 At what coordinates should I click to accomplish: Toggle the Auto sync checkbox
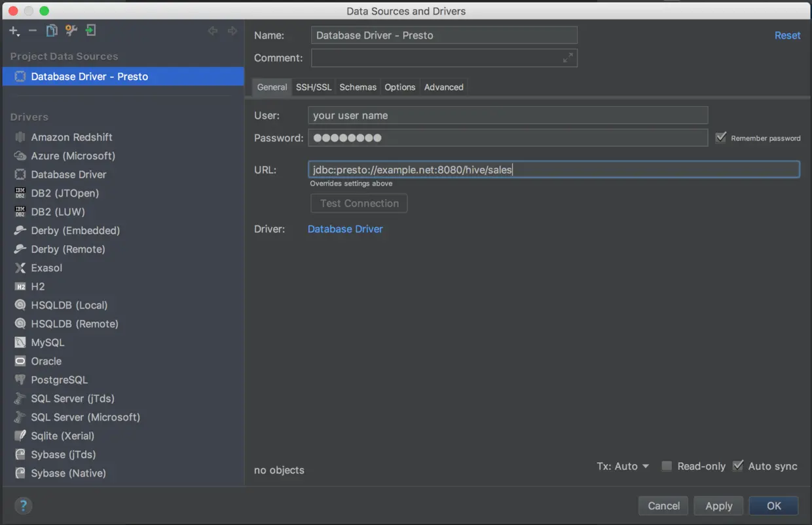click(x=738, y=466)
